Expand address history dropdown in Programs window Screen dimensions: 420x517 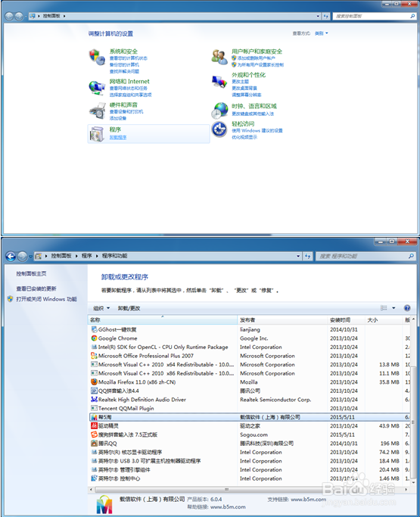pos(298,256)
